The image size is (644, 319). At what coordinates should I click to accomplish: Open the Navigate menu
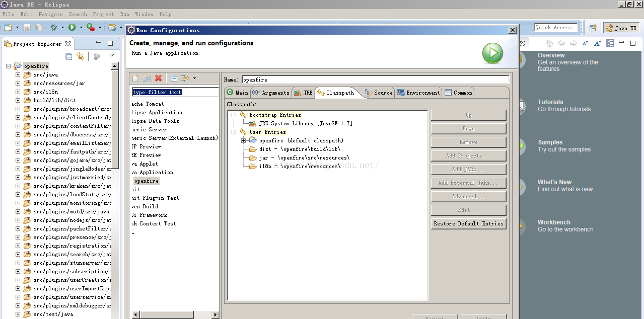coord(50,14)
